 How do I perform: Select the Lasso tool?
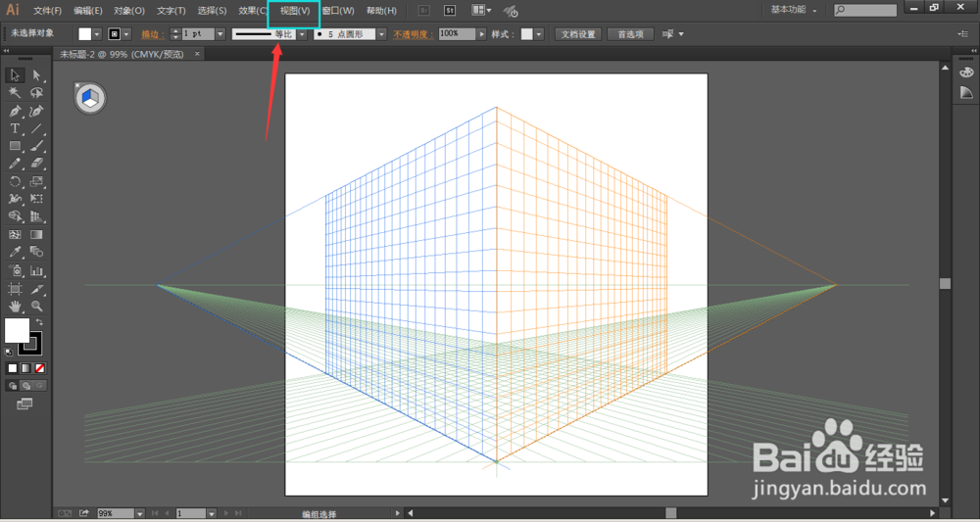point(37,93)
